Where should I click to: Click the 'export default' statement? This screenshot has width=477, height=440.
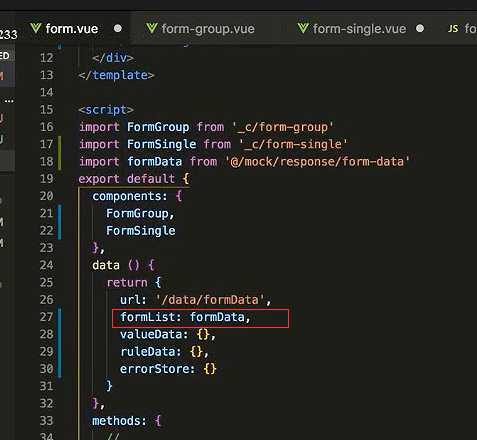[x=127, y=179]
